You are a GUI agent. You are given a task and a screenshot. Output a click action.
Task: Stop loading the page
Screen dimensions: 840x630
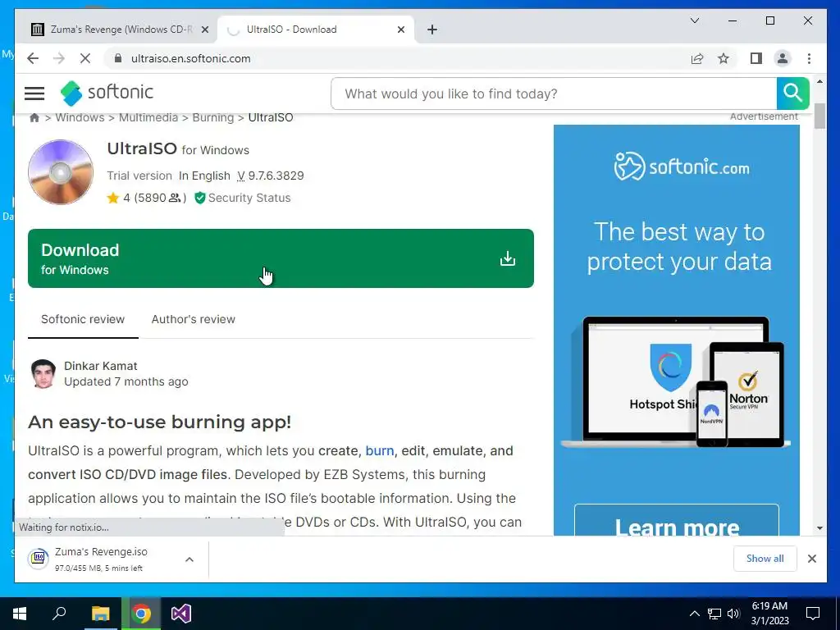(85, 58)
